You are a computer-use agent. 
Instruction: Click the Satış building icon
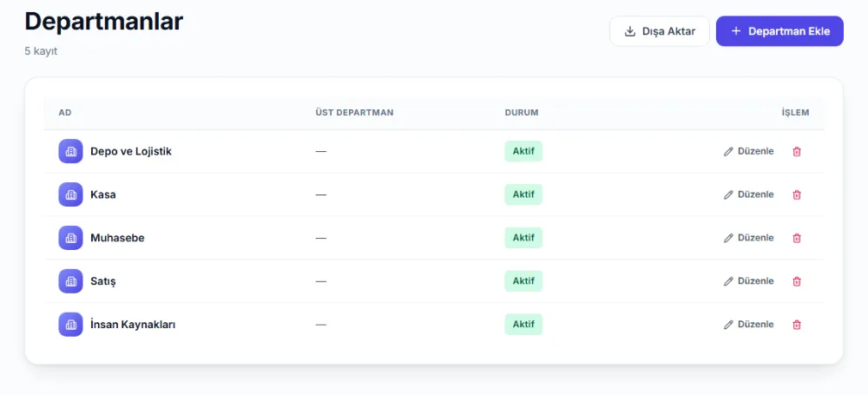tap(71, 281)
